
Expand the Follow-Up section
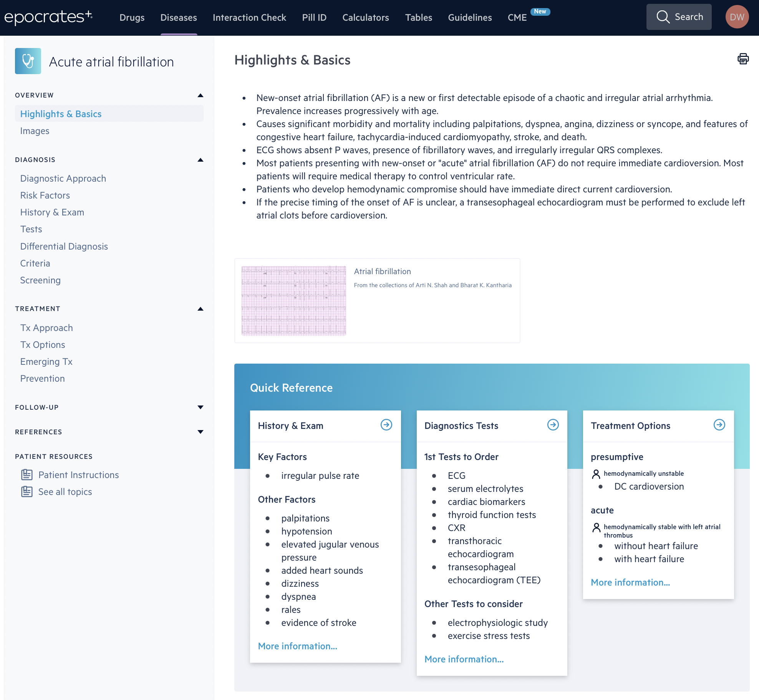tap(200, 407)
